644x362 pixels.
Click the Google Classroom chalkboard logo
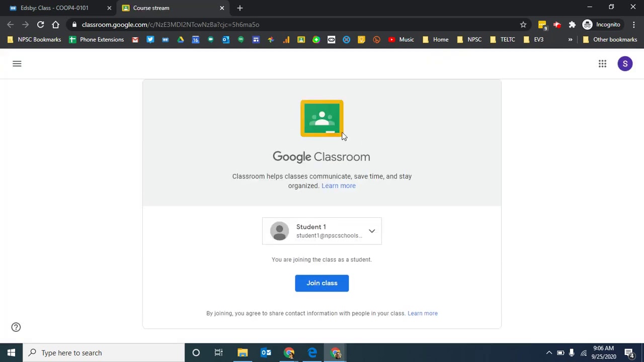coord(322,118)
